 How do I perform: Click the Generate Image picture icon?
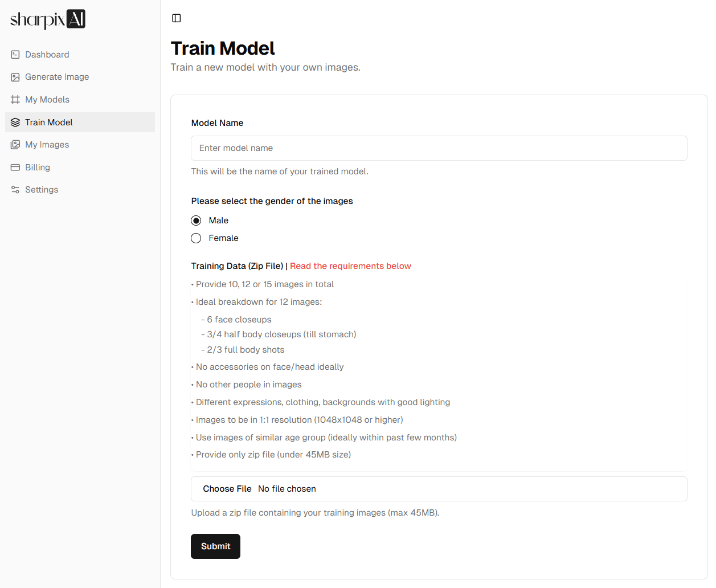[x=15, y=77]
